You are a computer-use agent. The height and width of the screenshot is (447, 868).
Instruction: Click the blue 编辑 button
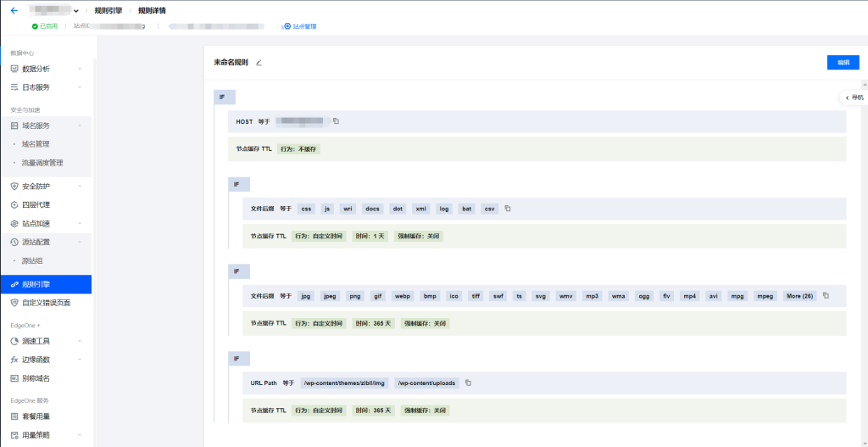[842, 63]
